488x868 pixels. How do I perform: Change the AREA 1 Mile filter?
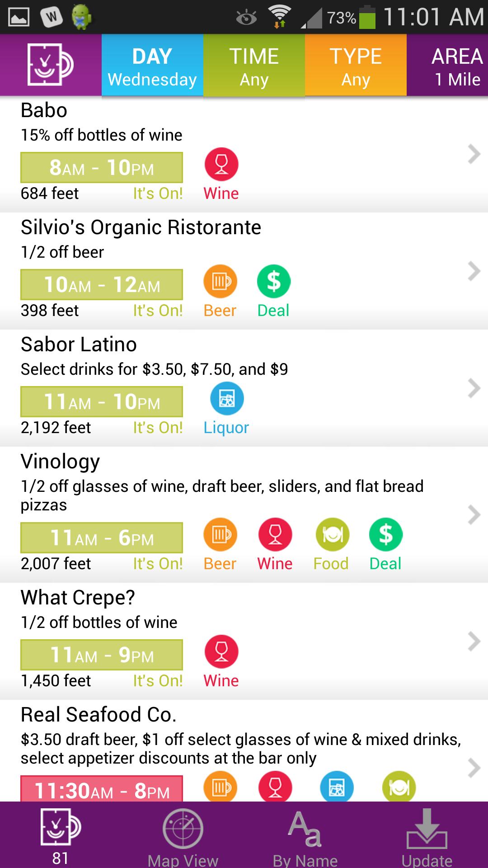(452, 66)
